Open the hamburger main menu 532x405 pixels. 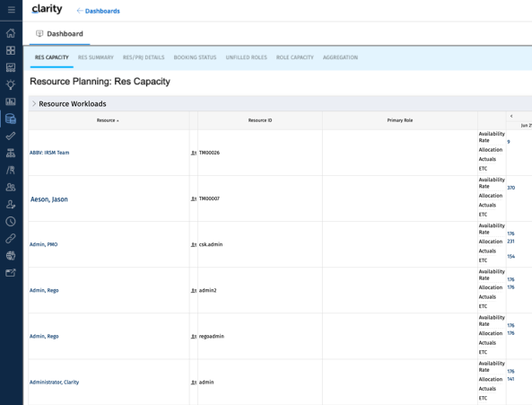click(11, 10)
